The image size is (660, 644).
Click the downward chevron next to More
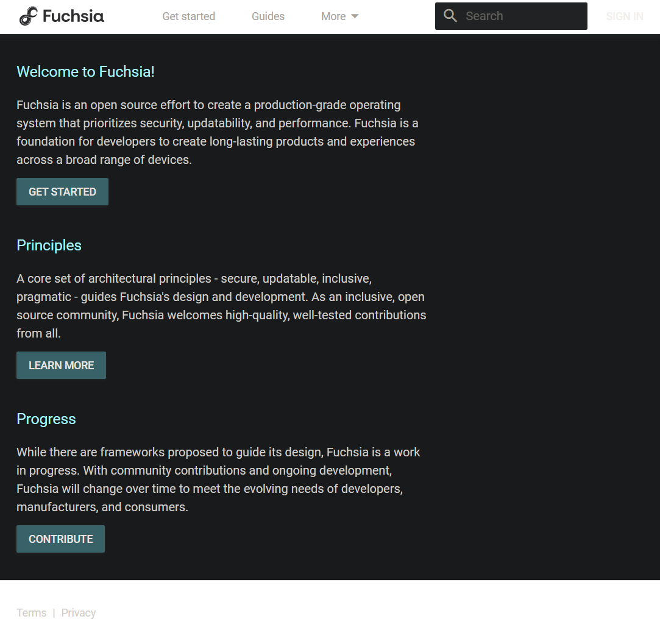pyautogui.click(x=355, y=16)
